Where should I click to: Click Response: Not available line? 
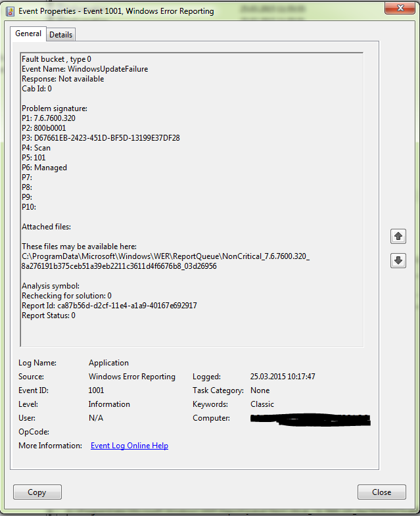click(x=63, y=79)
